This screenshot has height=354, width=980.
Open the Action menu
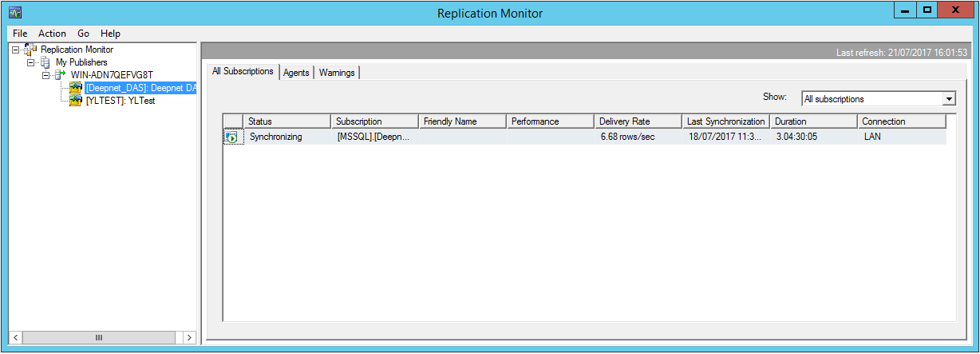(x=52, y=34)
